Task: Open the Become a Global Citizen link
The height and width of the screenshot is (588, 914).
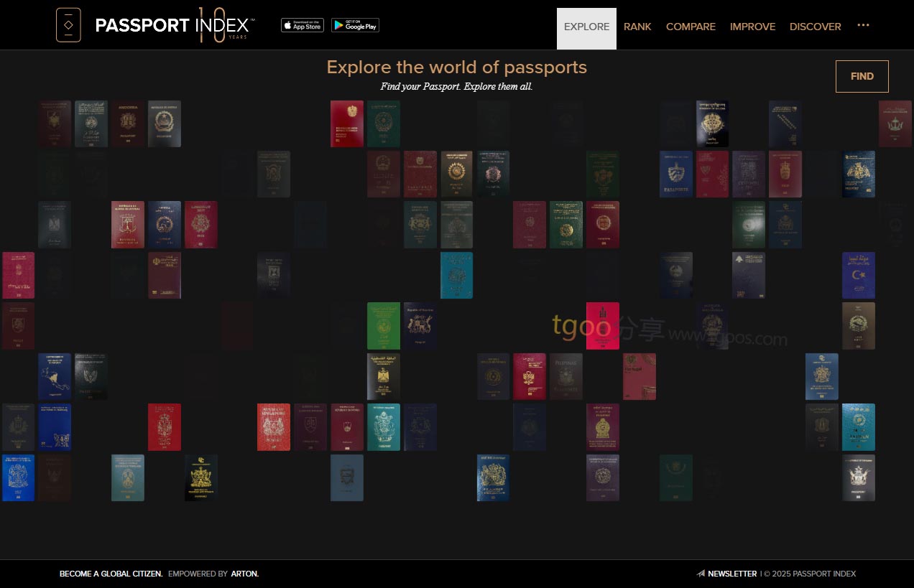Action: pyautogui.click(x=111, y=574)
